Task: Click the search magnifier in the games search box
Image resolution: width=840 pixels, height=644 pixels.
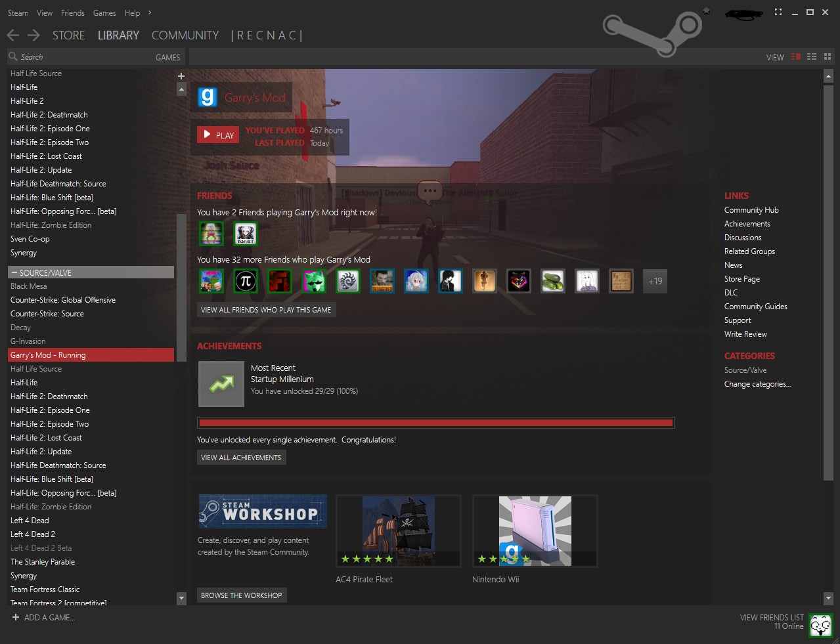Action: (x=13, y=56)
